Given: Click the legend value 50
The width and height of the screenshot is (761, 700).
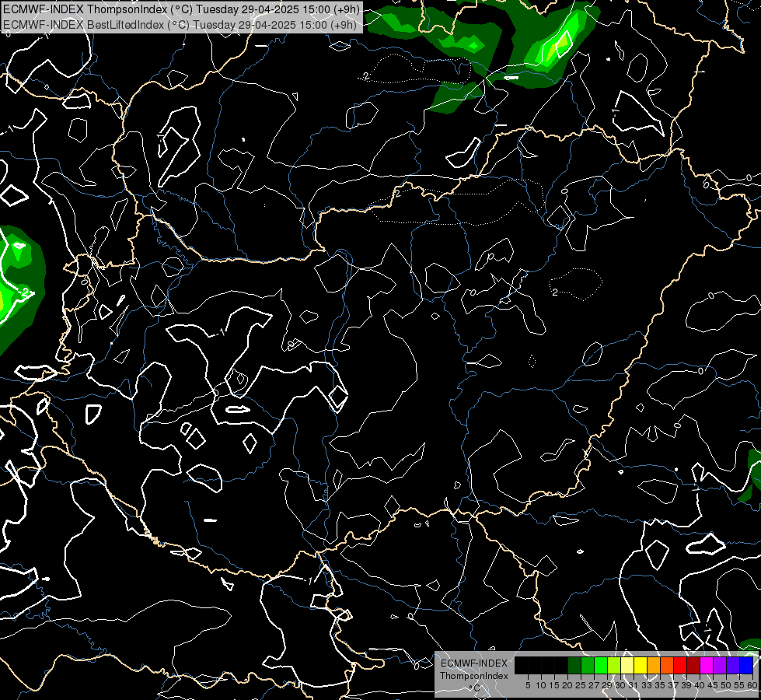Looking at the screenshot, I should click(x=727, y=685).
